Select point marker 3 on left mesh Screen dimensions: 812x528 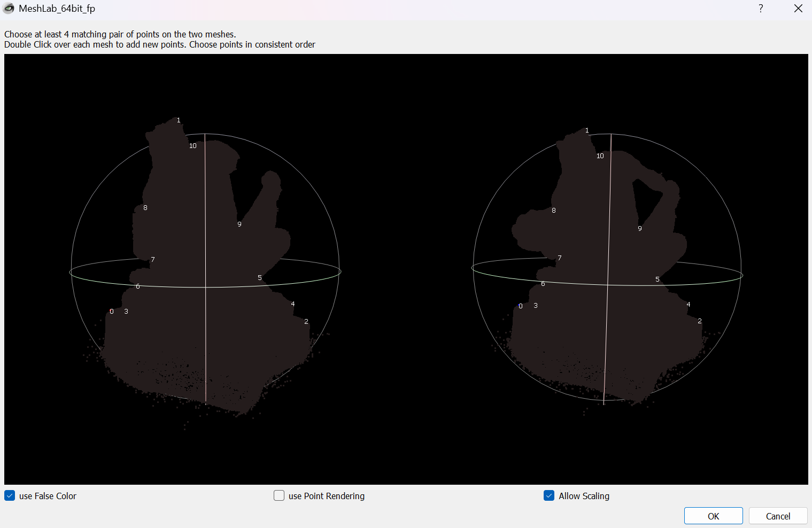126,311
